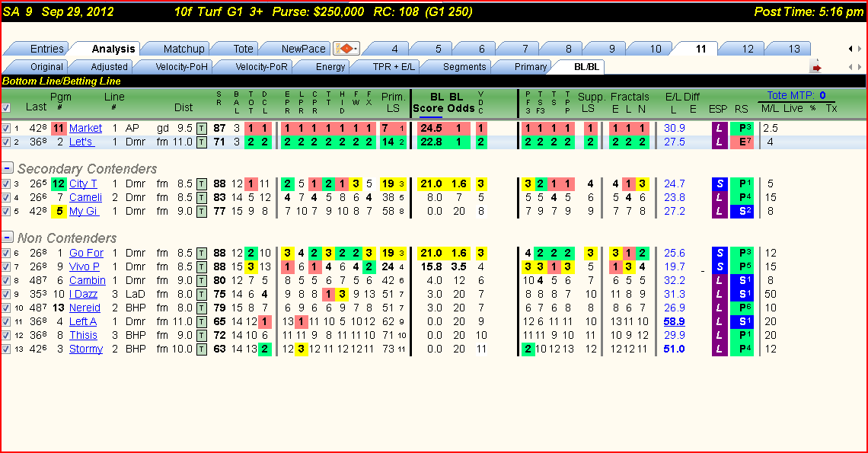Click the T surface icon in Go For row

202,253
